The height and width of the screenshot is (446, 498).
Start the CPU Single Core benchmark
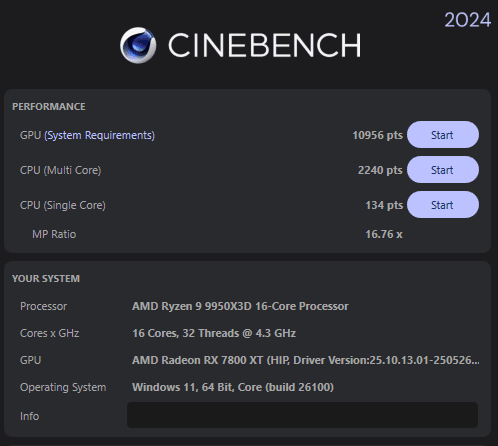pos(443,205)
